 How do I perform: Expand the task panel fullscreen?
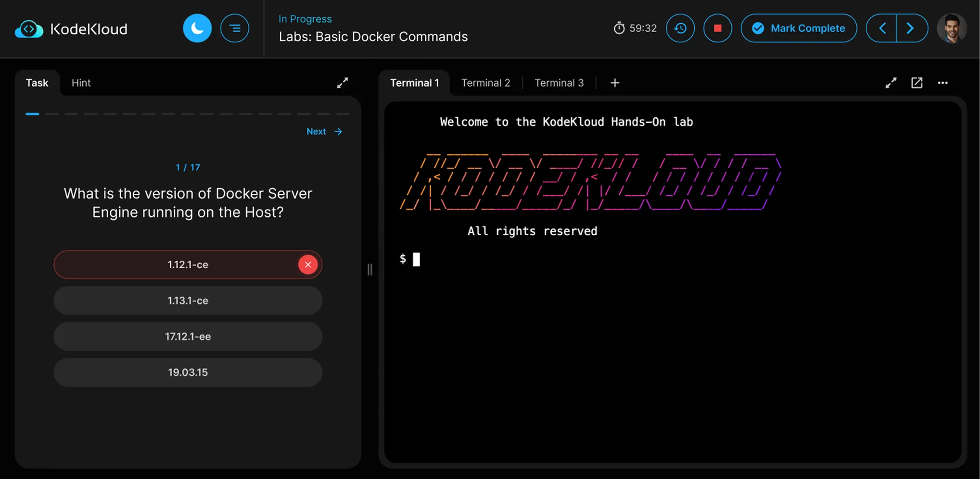(343, 83)
